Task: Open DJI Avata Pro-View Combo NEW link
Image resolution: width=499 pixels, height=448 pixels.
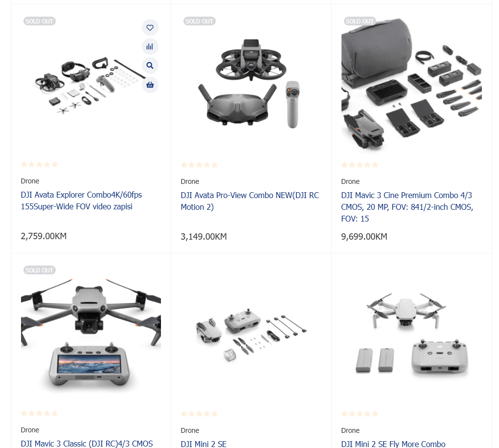Action: click(x=250, y=201)
